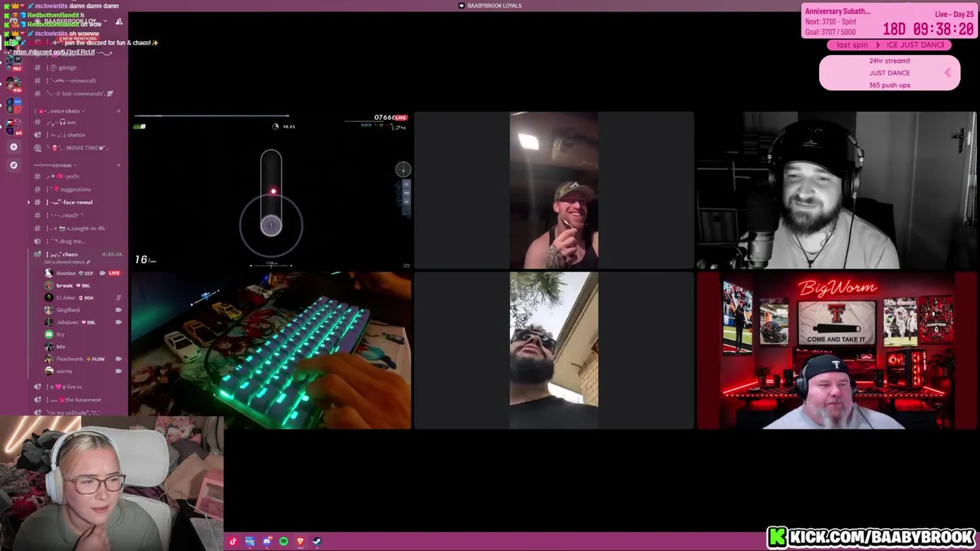Click the stream progress bar in game tile
The height and width of the screenshot is (551, 980).
pyautogui.click(x=212, y=116)
